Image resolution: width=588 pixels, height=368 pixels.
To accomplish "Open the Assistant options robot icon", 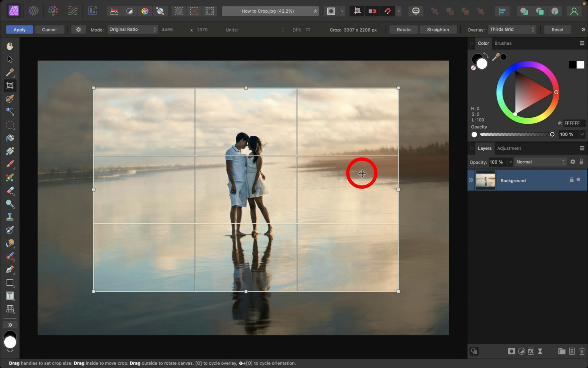I will point(416,11).
